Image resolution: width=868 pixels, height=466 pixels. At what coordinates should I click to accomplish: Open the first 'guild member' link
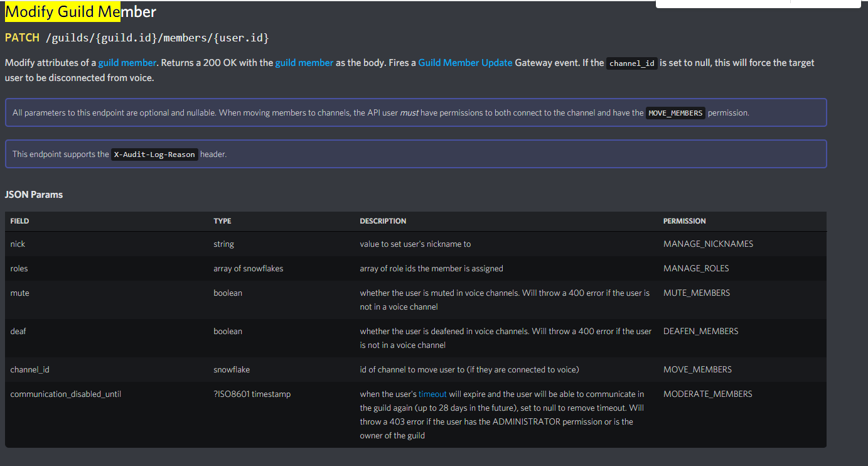(127, 63)
